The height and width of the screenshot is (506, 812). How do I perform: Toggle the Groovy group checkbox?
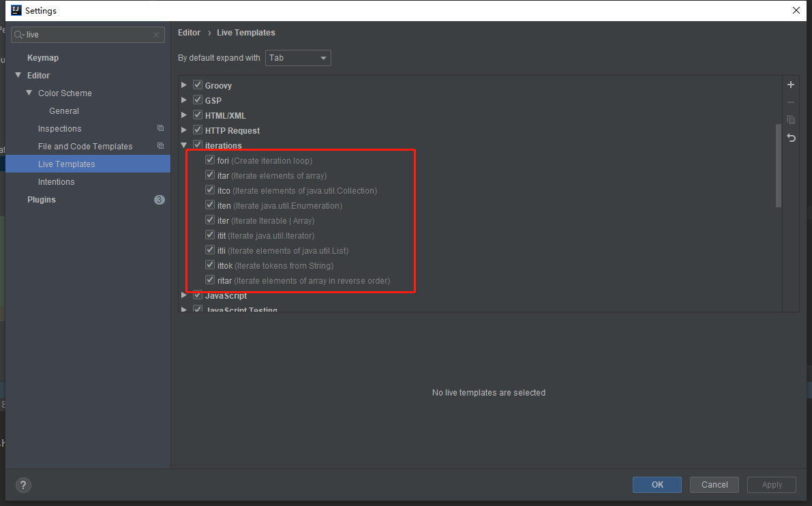pos(198,85)
